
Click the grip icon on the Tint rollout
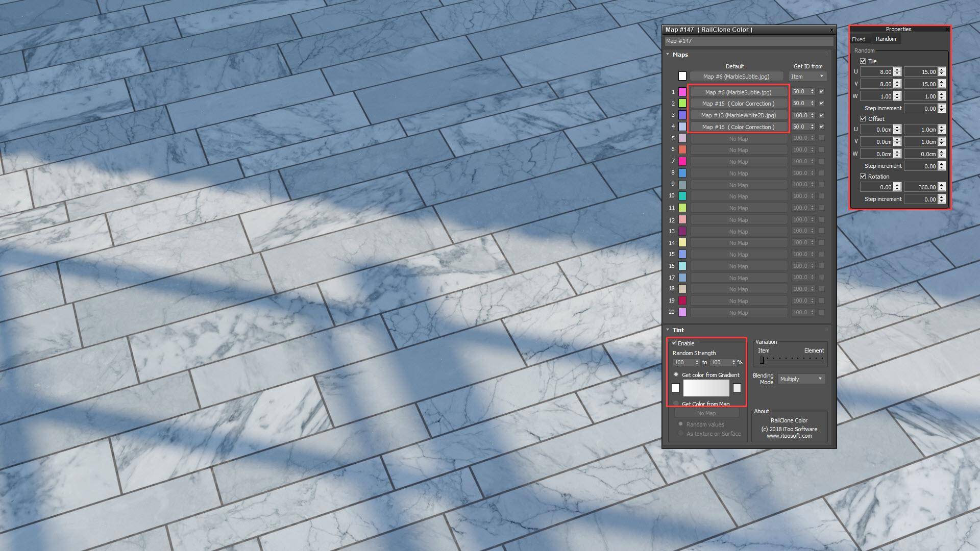[x=825, y=330]
